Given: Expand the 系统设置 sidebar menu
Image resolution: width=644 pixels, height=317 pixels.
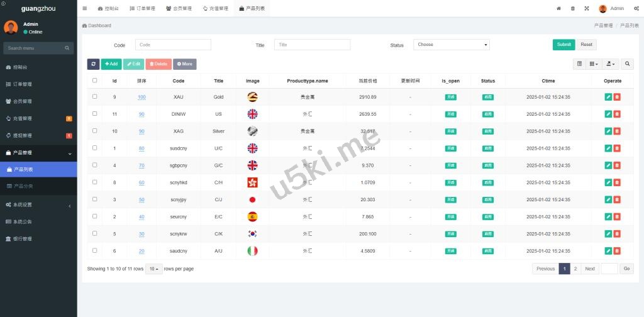Looking at the screenshot, I should point(38,205).
